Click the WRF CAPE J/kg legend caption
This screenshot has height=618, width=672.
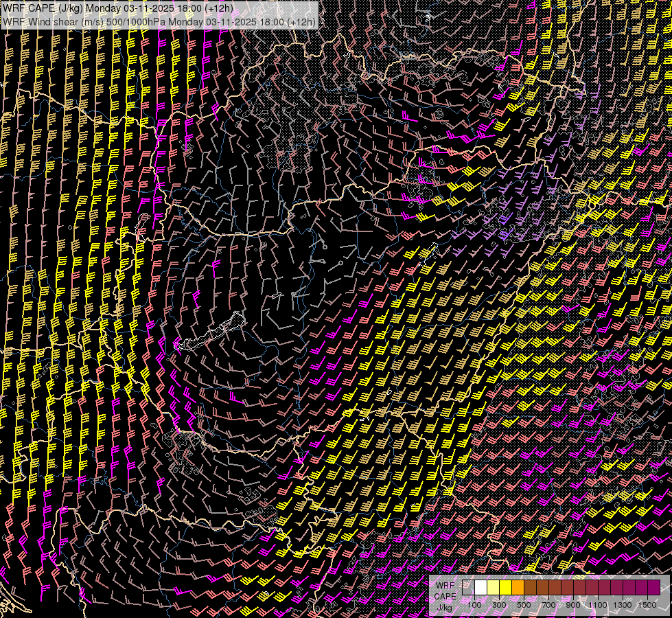click(x=445, y=596)
